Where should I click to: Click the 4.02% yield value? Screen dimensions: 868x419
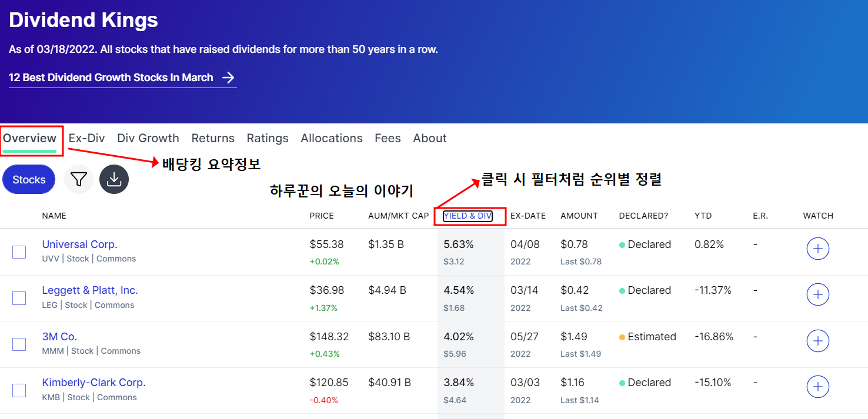point(459,337)
